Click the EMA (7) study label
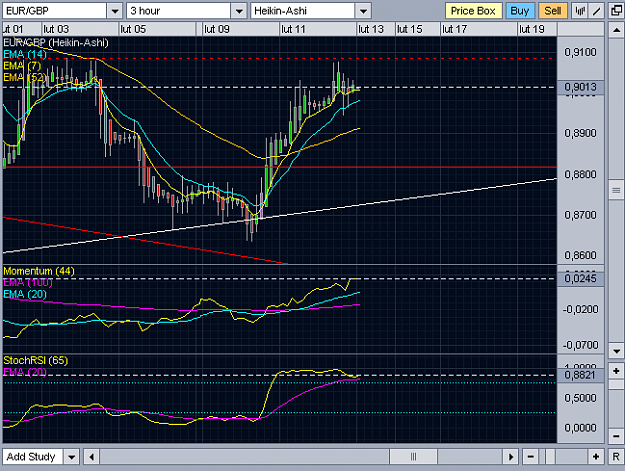 tap(22, 66)
